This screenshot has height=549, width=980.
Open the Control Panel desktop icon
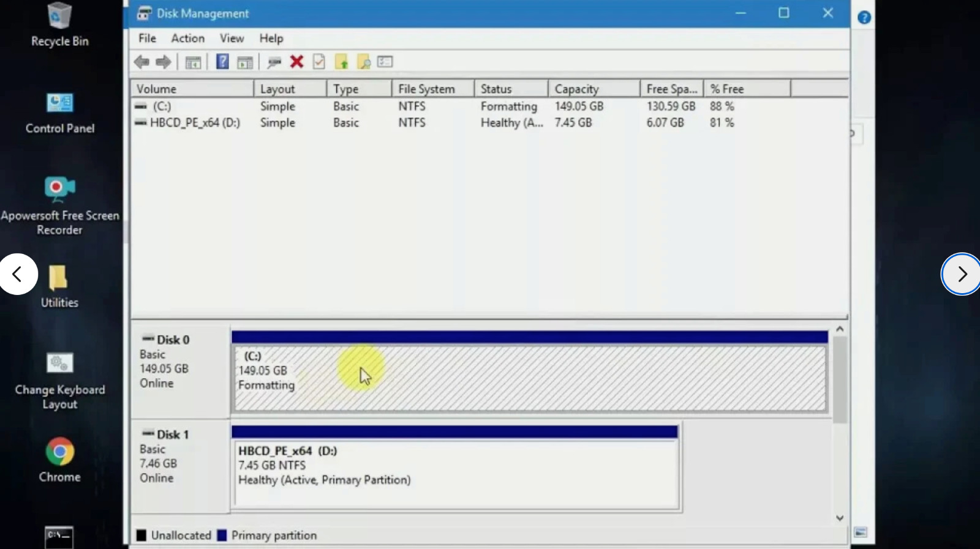coord(60,113)
